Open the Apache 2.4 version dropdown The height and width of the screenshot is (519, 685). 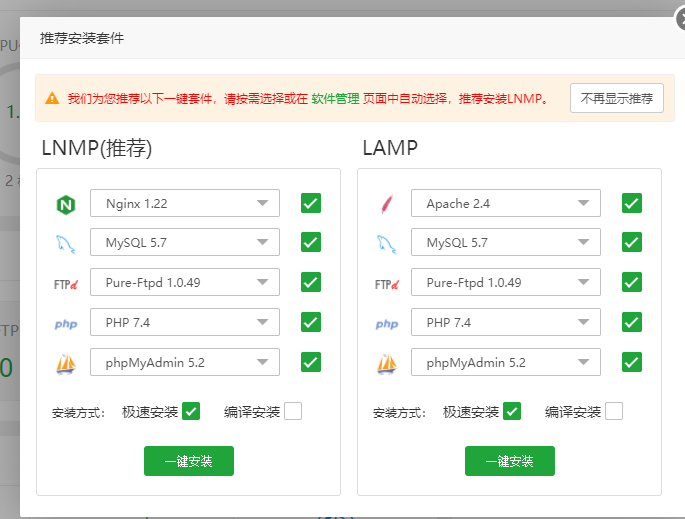[506, 203]
